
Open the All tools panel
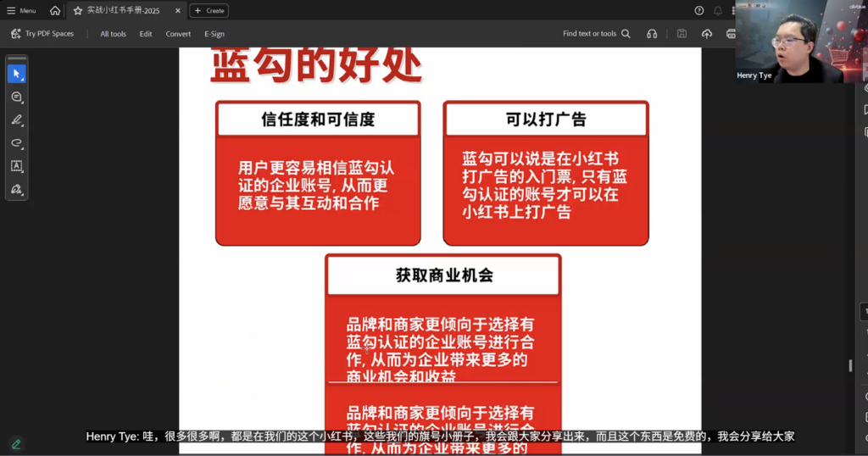point(113,34)
